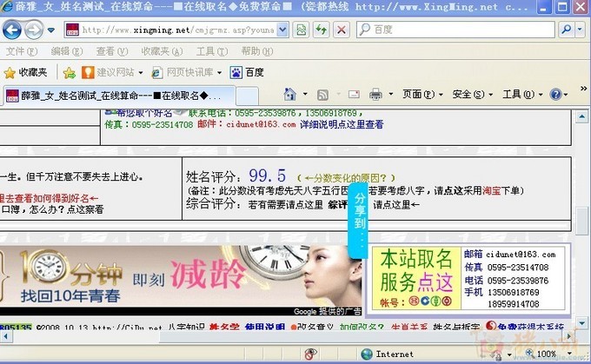Stop loading with the red X icon

tap(342, 30)
